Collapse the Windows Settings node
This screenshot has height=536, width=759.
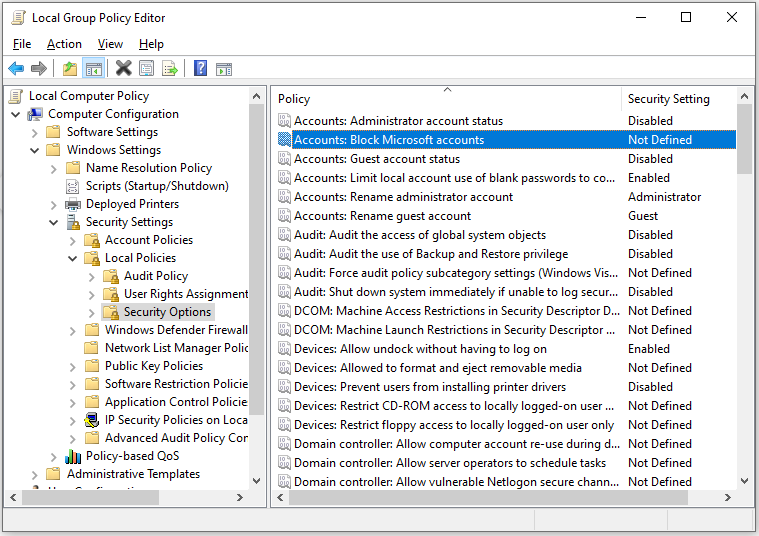point(34,151)
